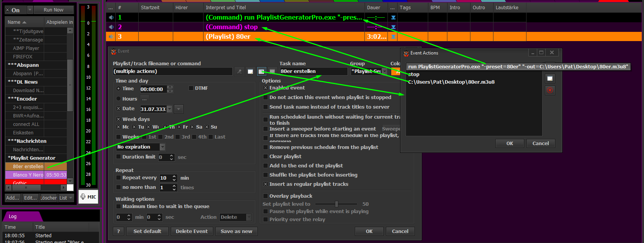Click the speaker icon in playlist row 2
Image resolution: width=644 pixels, height=243 pixels.
click(111, 27)
